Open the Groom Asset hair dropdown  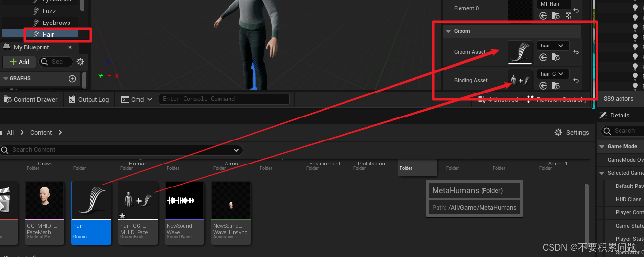coord(553,46)
